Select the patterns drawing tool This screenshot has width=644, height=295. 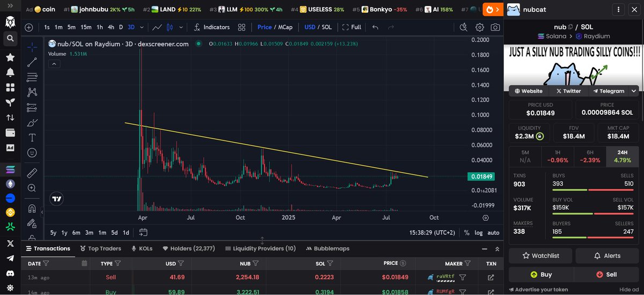pos(32,92)
